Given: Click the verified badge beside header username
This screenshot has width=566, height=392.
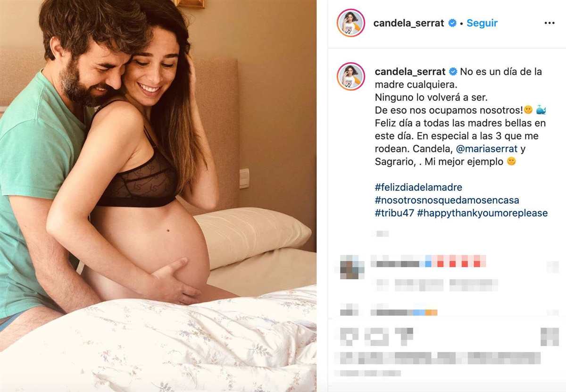Looking at the screenshot, I should (452, 23).
